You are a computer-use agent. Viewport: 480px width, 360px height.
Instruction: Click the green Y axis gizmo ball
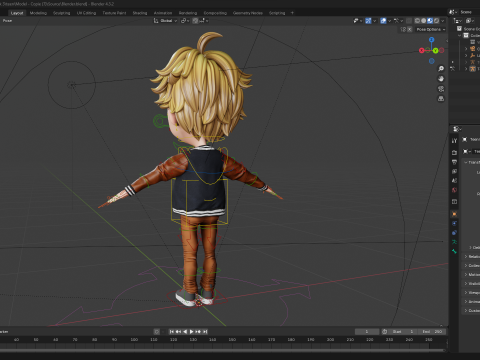click(x=435, y=50)
